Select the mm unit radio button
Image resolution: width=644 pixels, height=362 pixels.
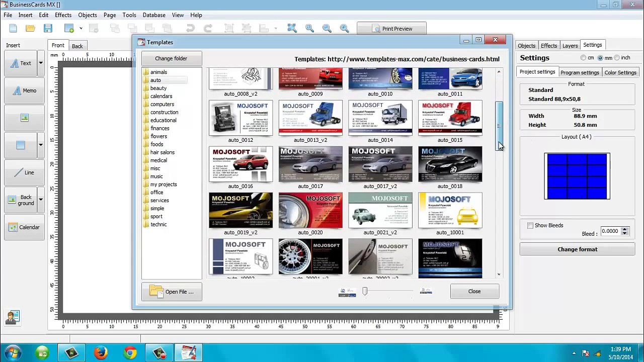pos(600,58)
